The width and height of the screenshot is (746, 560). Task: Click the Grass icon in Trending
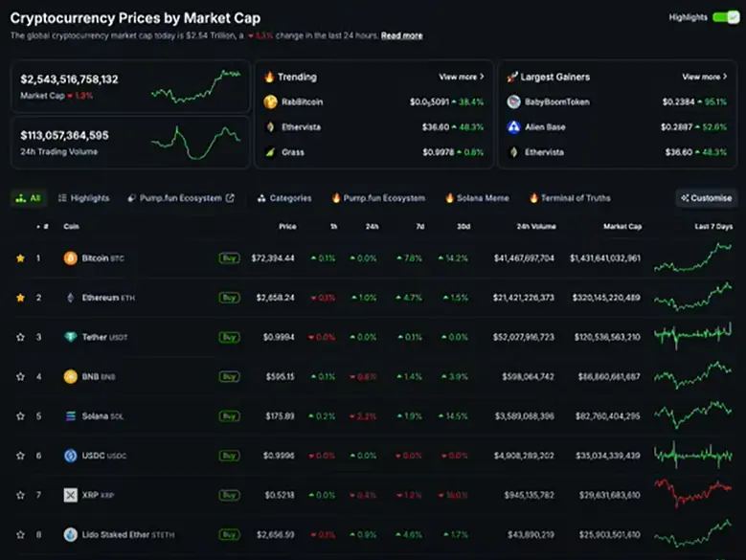(x=270, y=152)
